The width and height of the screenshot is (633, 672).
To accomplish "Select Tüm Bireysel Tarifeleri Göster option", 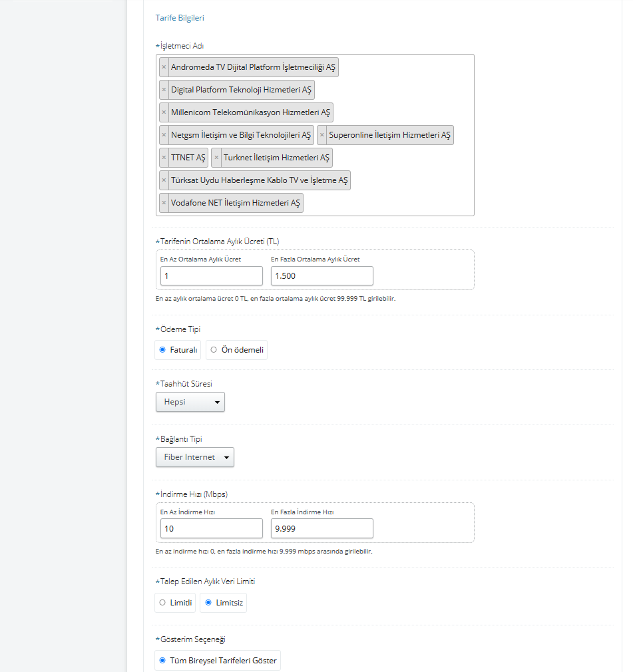I will 162,661.
